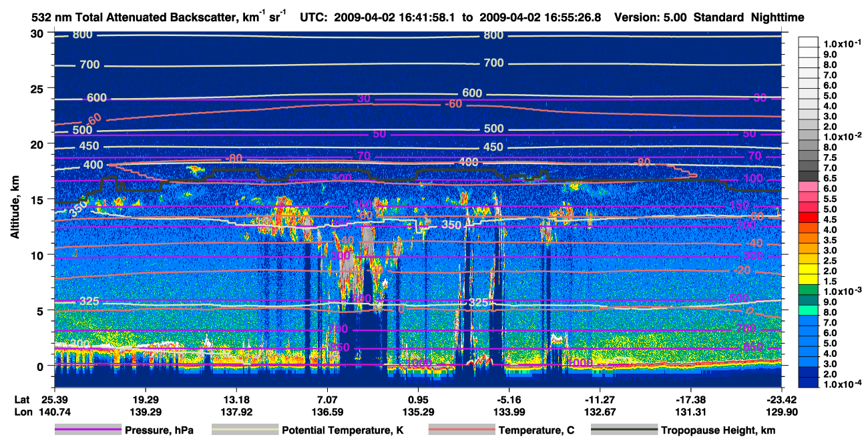
Task: Click the '532 nm Total Attenuated Backscatter' title
Action: point(133,17)
